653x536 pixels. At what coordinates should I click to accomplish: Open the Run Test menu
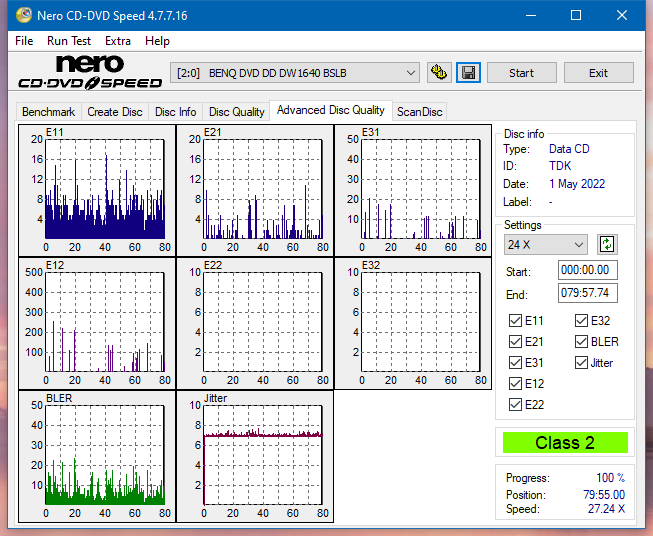69,41
